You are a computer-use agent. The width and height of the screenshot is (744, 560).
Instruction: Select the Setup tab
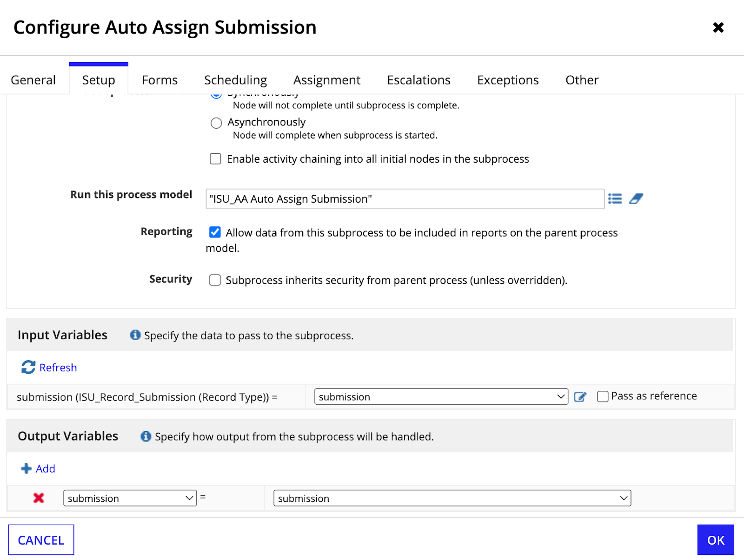[99, 80]
